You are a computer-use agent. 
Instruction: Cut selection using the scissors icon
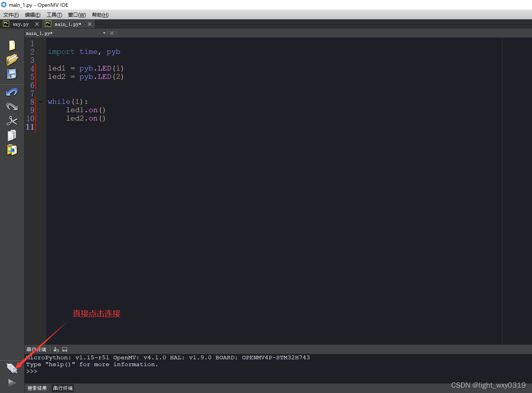12,121
